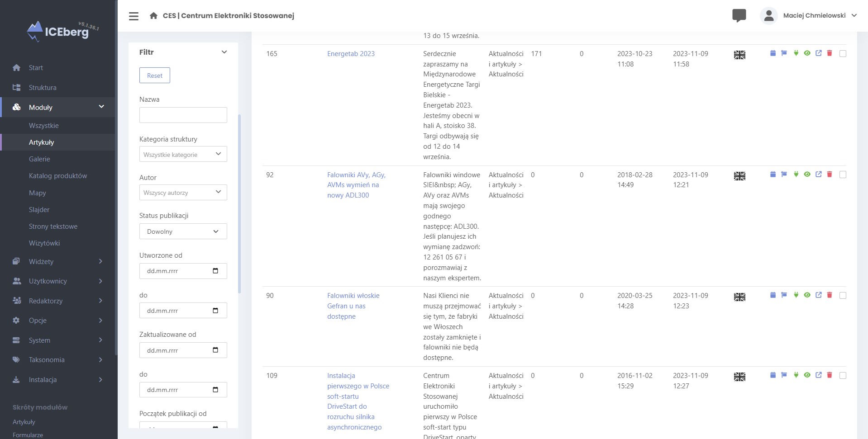Screen dimensions: 868x439
Task: Select Slajder in the sidebar
Action: point(39,210)
